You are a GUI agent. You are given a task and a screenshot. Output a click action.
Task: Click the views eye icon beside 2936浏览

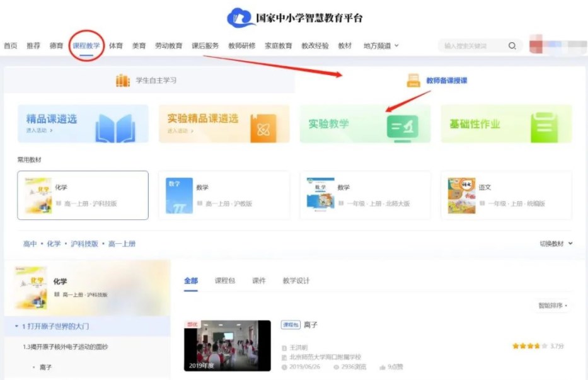(337, 367)
